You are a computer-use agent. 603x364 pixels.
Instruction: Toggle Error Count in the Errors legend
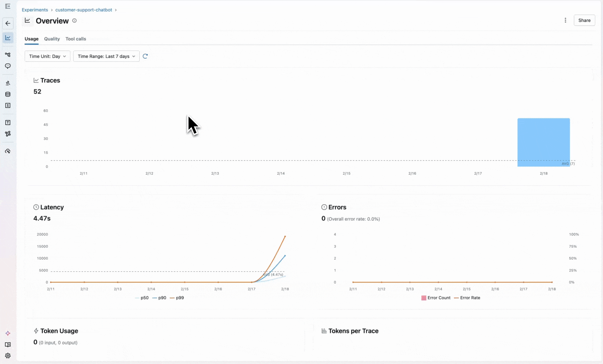click(x=436, y=298)
